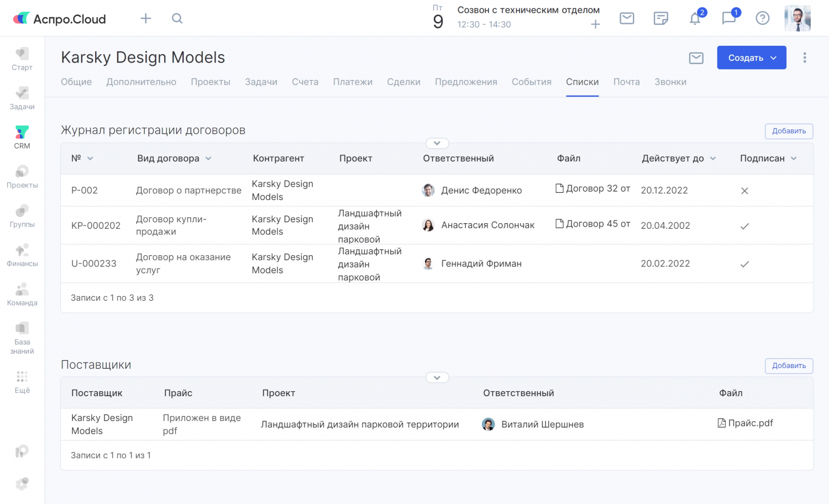Open the Прайс.pdf file link
The width and height of the screenshot is (829, 504).
tap(750, 423)
